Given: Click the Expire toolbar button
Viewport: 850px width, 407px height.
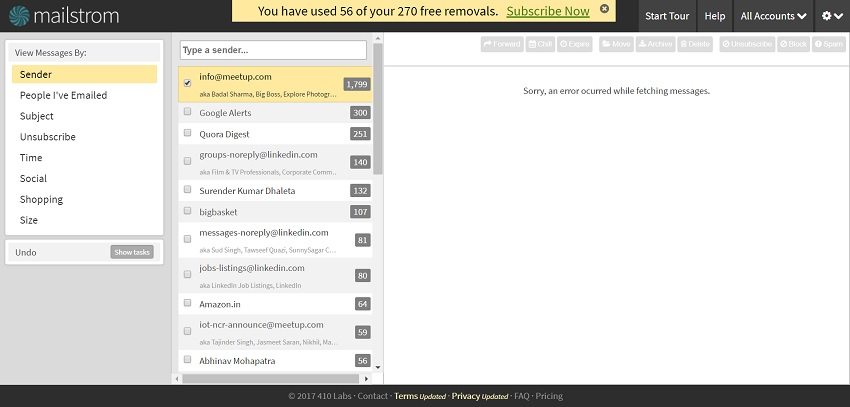Looking at the screenshot, I should pos(575,44).
